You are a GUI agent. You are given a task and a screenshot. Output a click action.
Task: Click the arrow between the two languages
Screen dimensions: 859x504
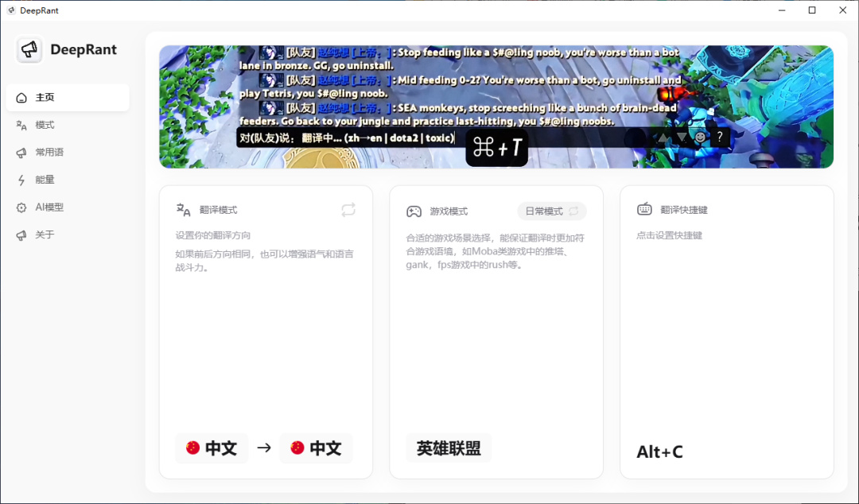264,448
